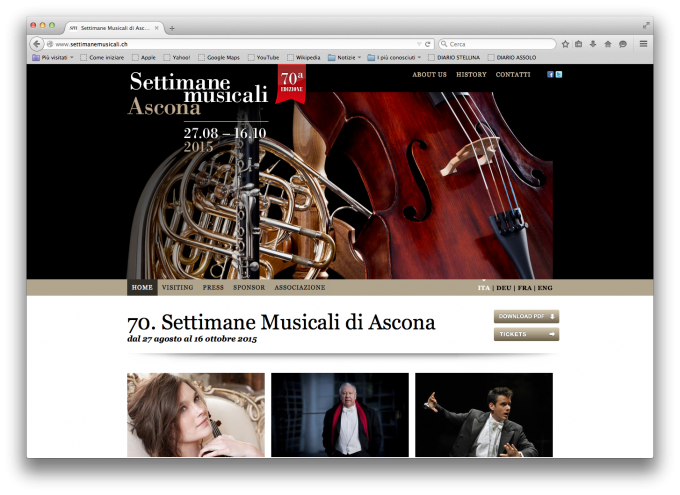680x495 pixels.
Task: Expand the Notizie bookmarks folder
Action: click(344, 57)
